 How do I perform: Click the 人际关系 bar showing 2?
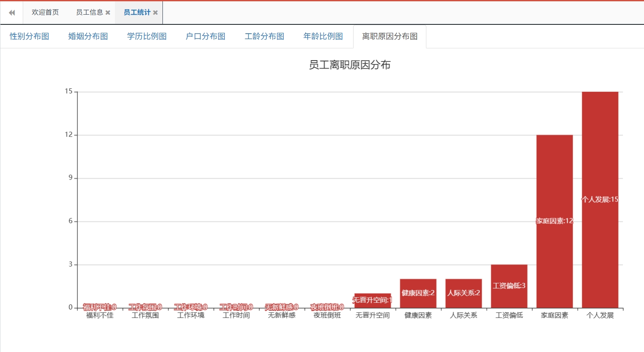tap(463, 292)
